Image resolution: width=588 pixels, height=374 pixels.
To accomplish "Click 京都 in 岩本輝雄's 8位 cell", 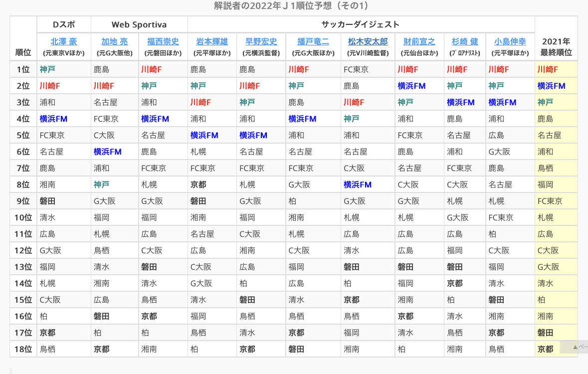I will (x=198, y=185).
